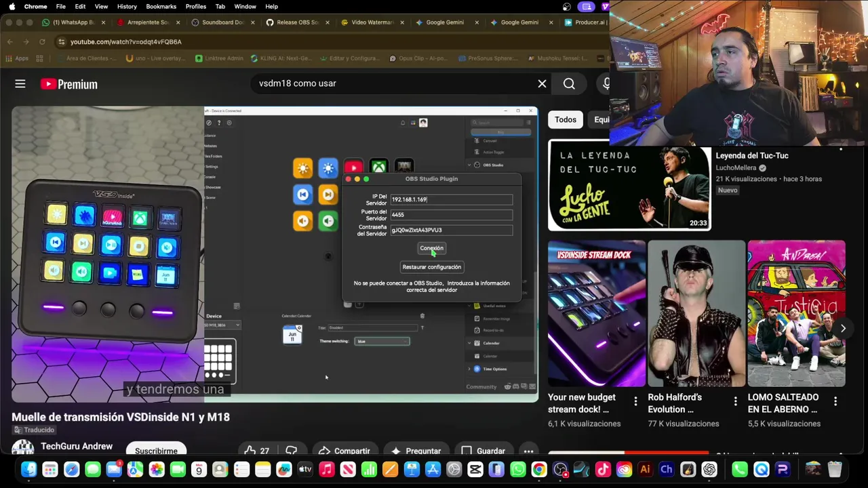868x488 pixels.
Task: Submit the YouTube search with magnifier
Action: [x=569, y=83]
